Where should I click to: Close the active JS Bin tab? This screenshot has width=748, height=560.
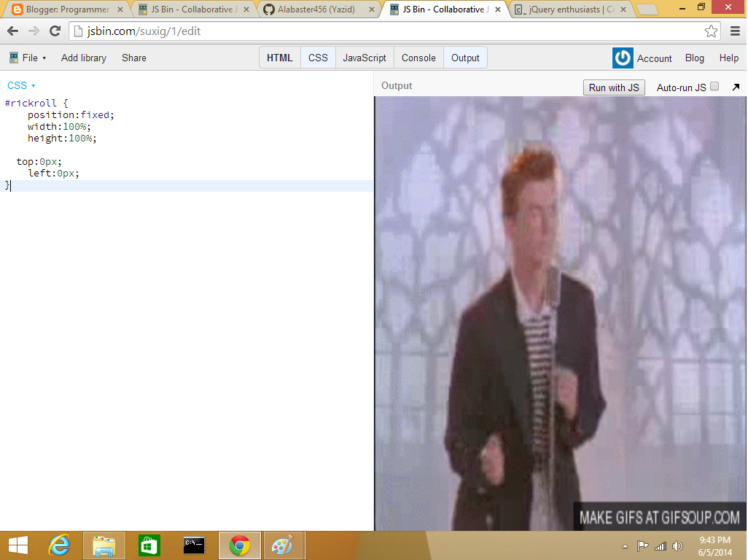497,9
